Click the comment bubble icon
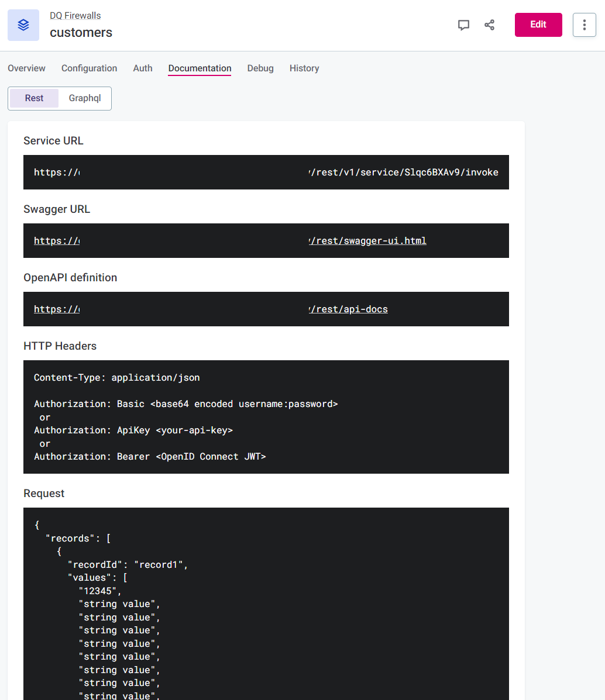Image resolution: width=605 pixels, height=700 pixels. click(463, 25)
